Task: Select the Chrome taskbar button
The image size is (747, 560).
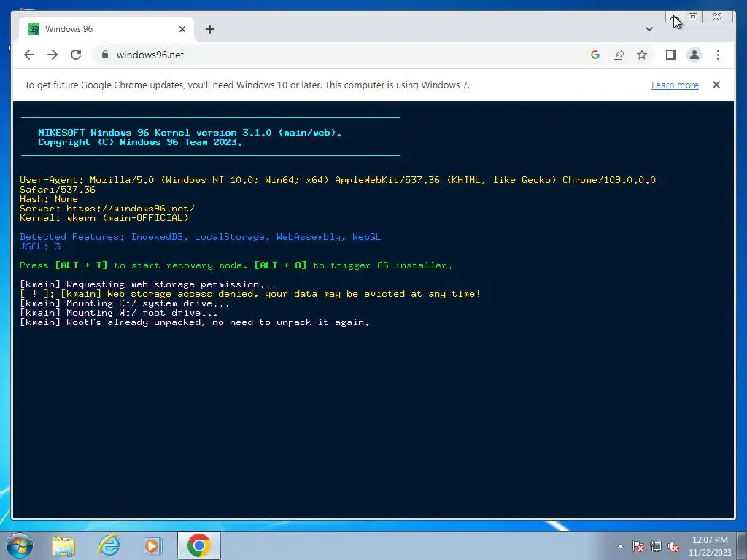Action: pyautogui.click(x=199, y=545)
